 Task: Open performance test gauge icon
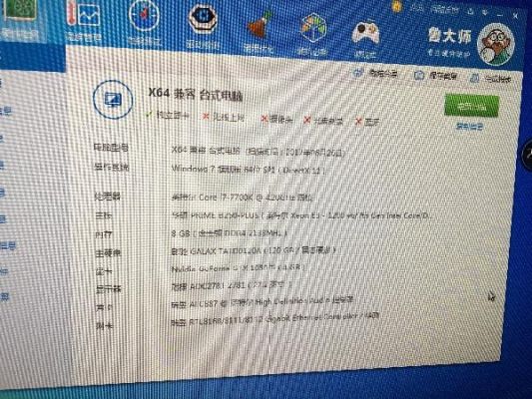[144, 23]
